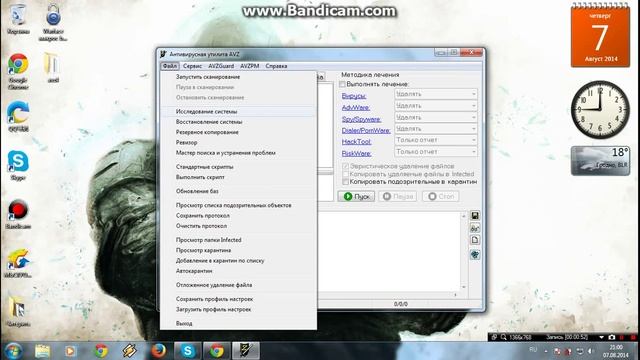Select 'Просмотр карантина' menu item
640x360 pixels.
pos(238,250)
